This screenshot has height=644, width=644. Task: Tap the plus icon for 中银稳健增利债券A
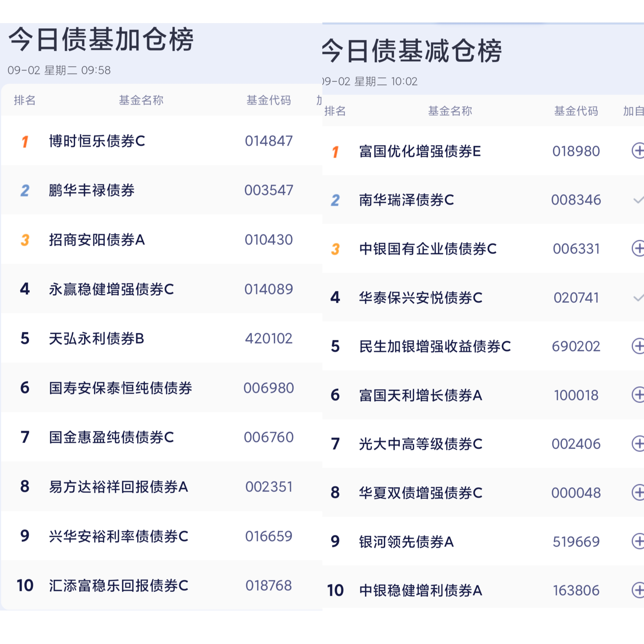(638, 590)
